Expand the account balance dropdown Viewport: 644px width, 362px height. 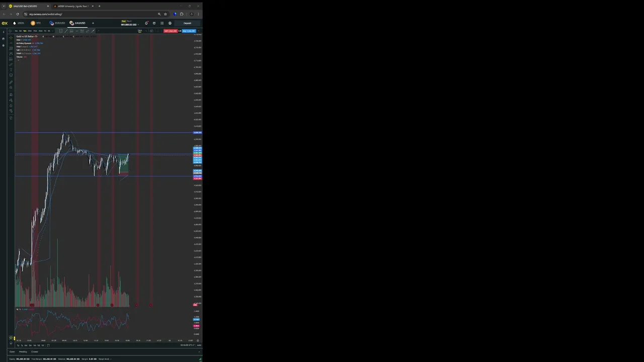[138, 25]
